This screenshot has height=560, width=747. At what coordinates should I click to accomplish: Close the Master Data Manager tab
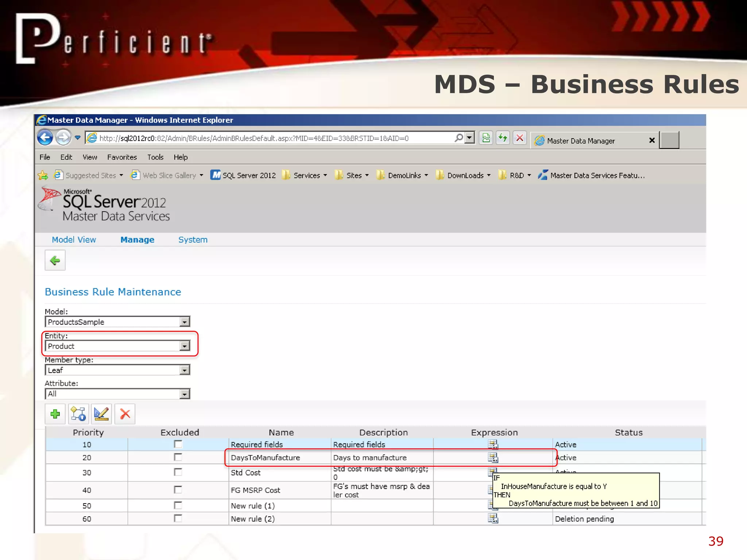652,140
